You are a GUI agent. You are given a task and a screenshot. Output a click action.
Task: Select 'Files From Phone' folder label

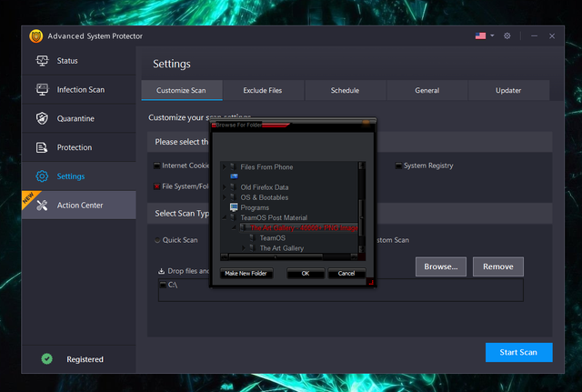[266, 167]
